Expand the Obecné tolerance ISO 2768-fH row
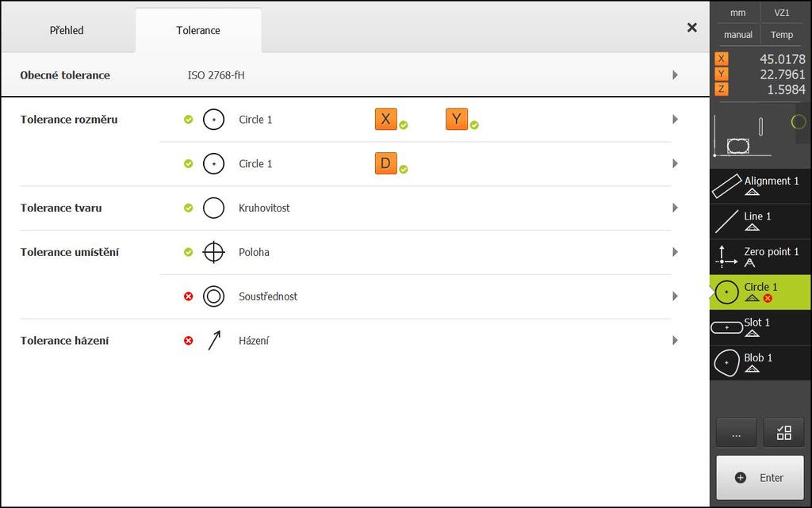The height and width of the screenshot is (508, 812). point(355,75)
